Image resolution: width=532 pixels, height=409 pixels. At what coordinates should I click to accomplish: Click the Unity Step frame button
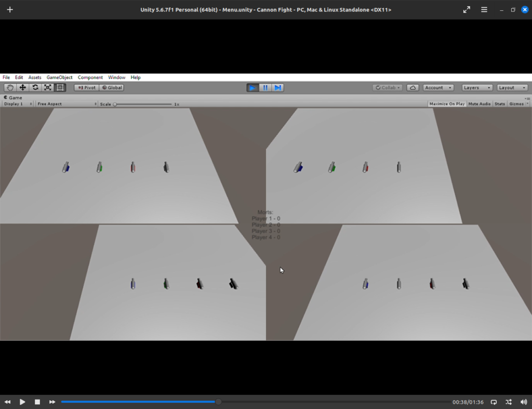pyautogui.click(x=278, y=88)
